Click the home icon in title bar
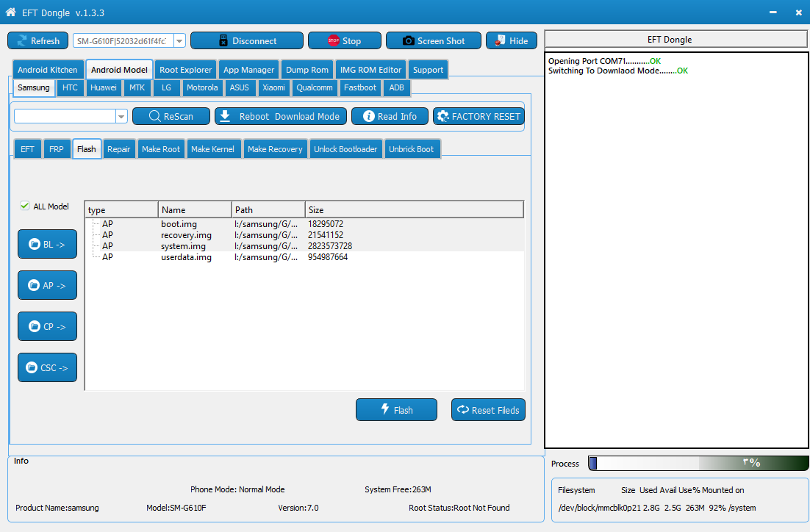This screenshot has width=810, height=532. click(10, 12)
